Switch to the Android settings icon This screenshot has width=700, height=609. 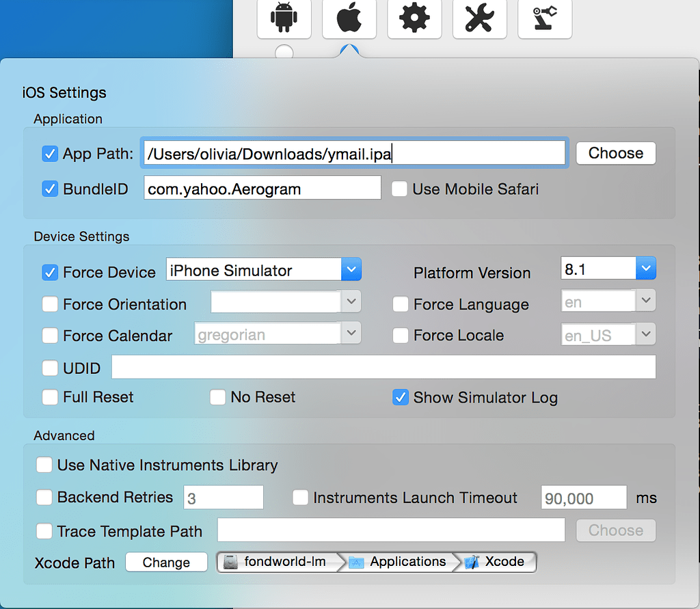tap(284, 19)
